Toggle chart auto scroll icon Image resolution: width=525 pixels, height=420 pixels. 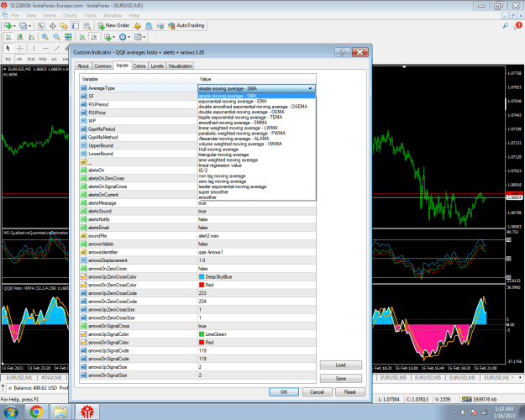(x=82, y=37)
